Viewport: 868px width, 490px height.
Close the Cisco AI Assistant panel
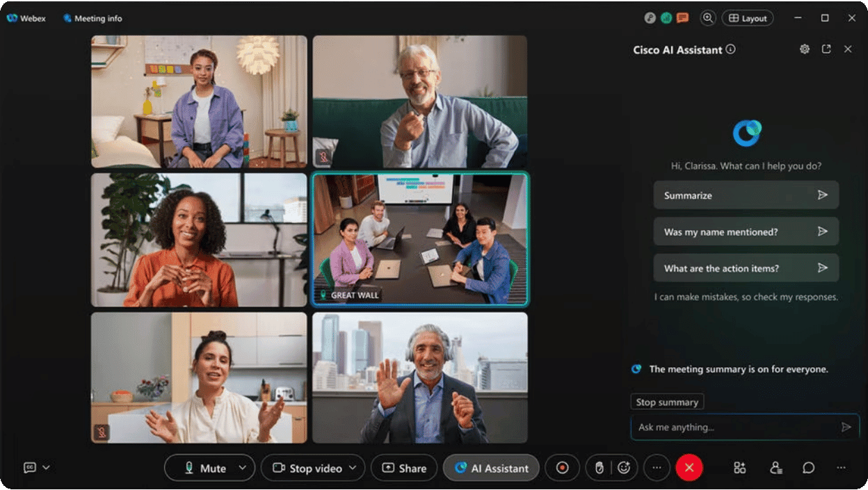coord(848,49)
